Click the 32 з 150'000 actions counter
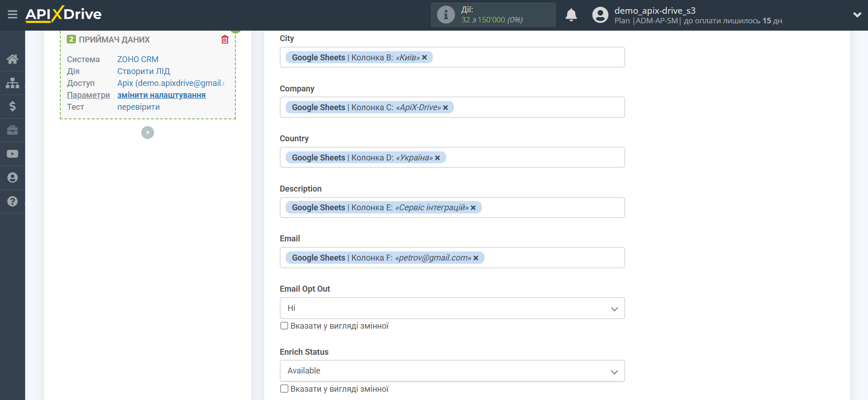This screenshot has height=400, width=868. click(x=492, y=20)
